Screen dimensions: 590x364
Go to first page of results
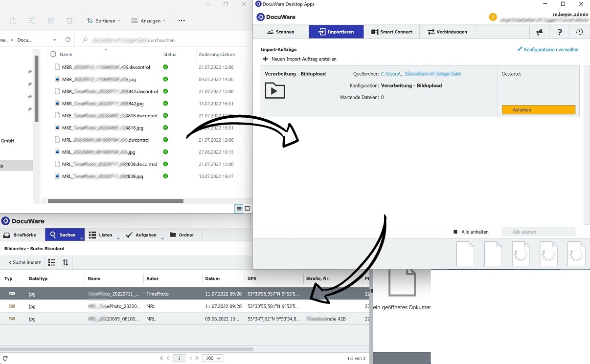(x=162, y=358)
